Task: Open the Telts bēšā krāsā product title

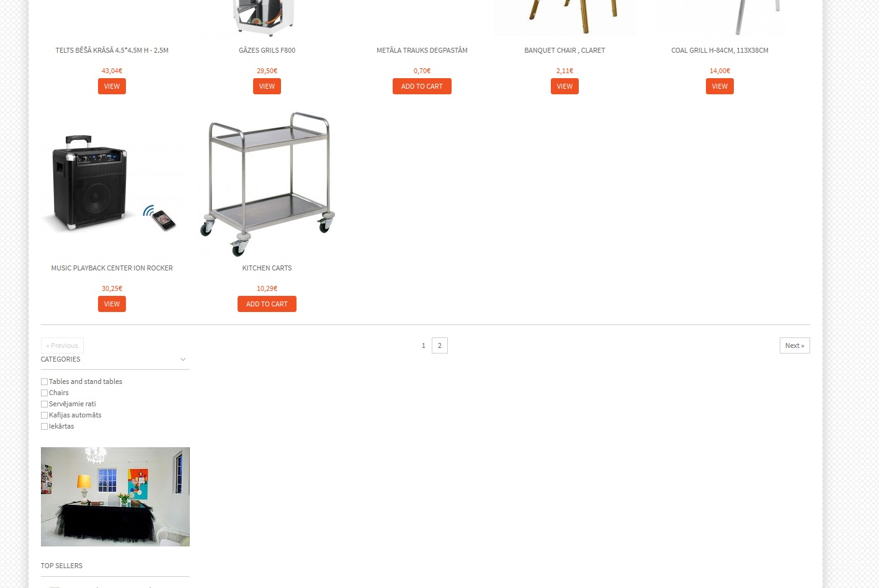Action: 112,50
